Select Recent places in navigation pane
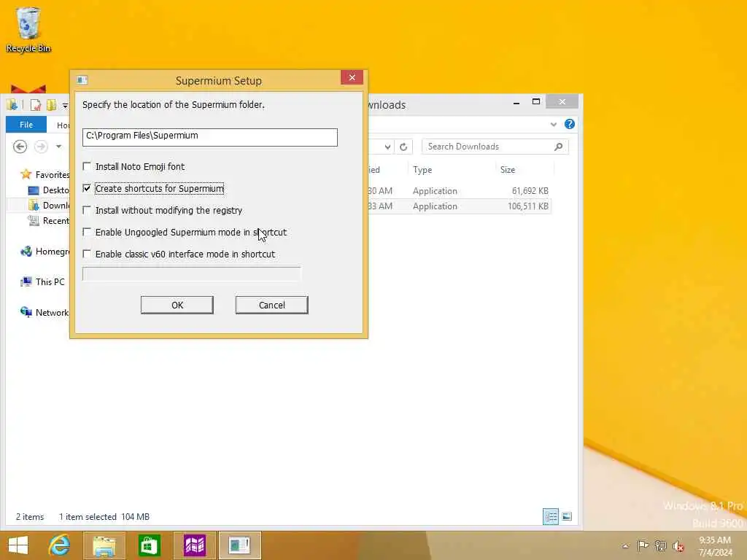 point(48,220)
